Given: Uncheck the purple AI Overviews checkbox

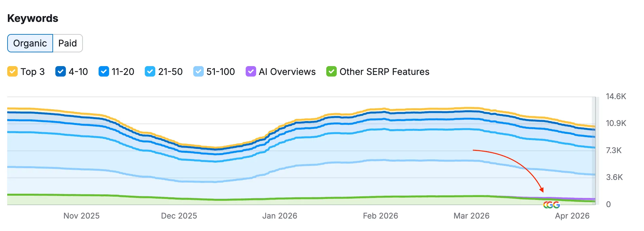Looking at the screenshot, I should click(x=251, y=71).
